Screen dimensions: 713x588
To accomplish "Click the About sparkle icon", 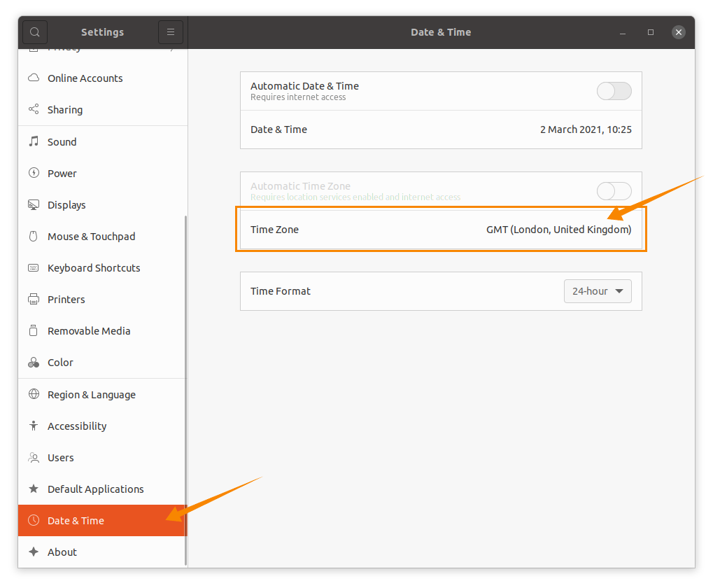I will pos(34,552).
